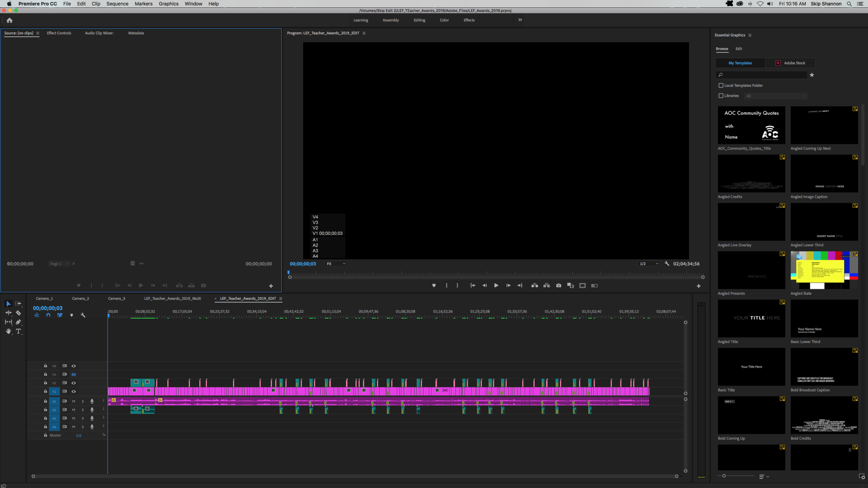
Task: Mark a template as favorite with star
Action: (x=812, y=75)
